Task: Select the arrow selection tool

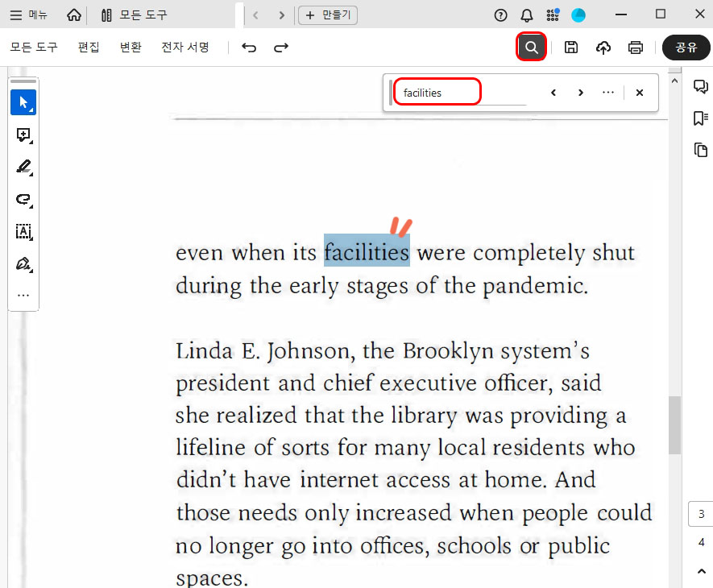Action: click(x=23, y=102)
